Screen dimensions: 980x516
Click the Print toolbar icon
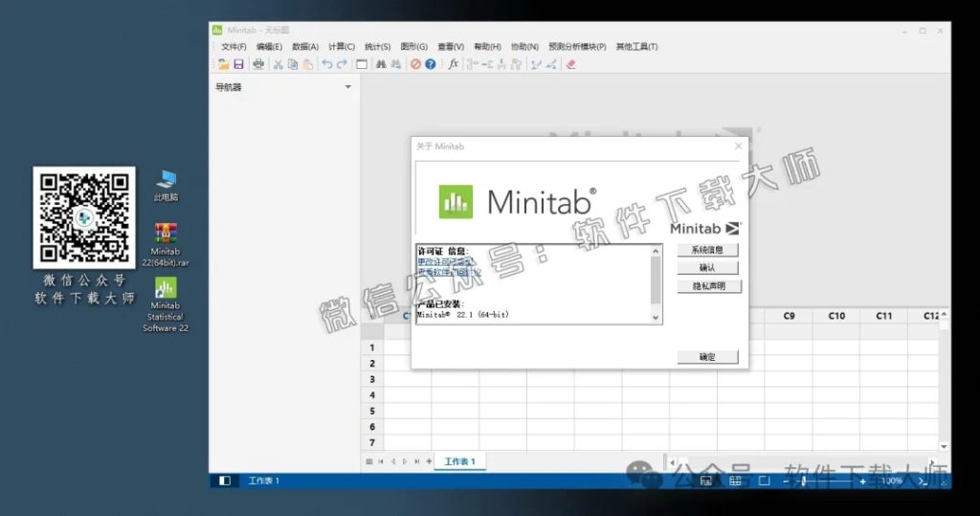tap(258, 64)
